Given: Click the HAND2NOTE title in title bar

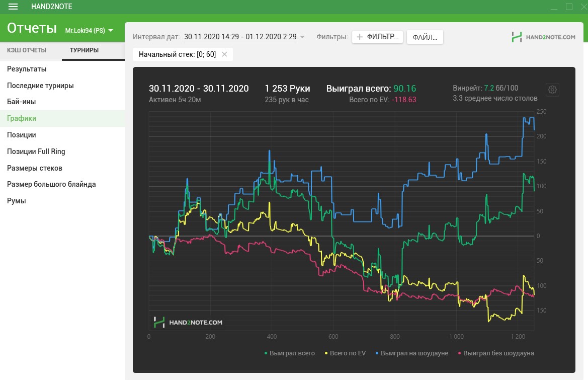Looking at the screenshot, I should pyautogui.click(x=51, y=7).
